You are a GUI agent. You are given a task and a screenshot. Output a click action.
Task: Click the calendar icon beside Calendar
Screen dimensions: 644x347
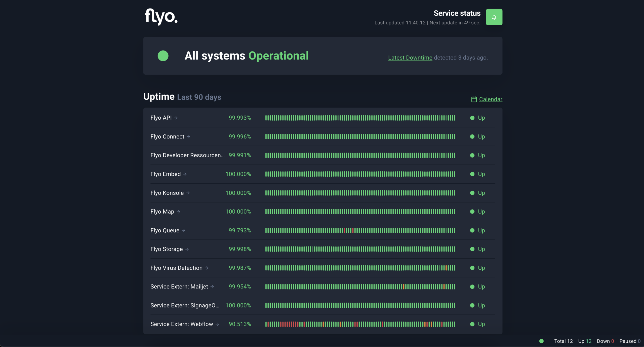tap(474, 99)
